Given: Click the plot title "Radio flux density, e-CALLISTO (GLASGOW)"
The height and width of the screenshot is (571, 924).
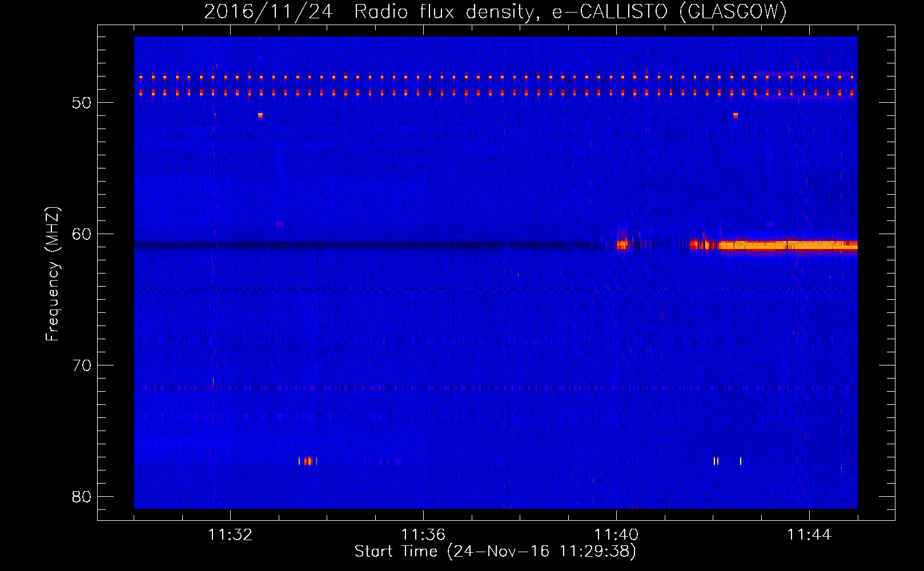Looking at the screenshot, I should 570,11.
